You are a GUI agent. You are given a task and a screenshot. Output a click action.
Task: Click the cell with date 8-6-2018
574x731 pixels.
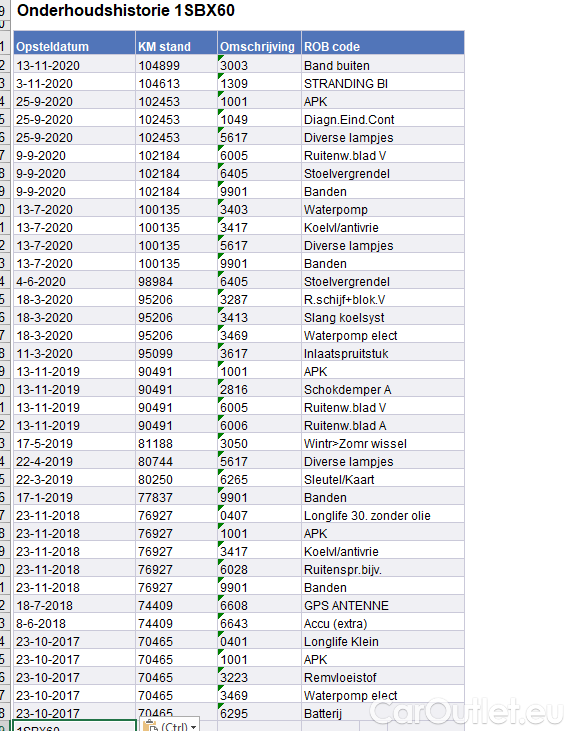(75, 623)
